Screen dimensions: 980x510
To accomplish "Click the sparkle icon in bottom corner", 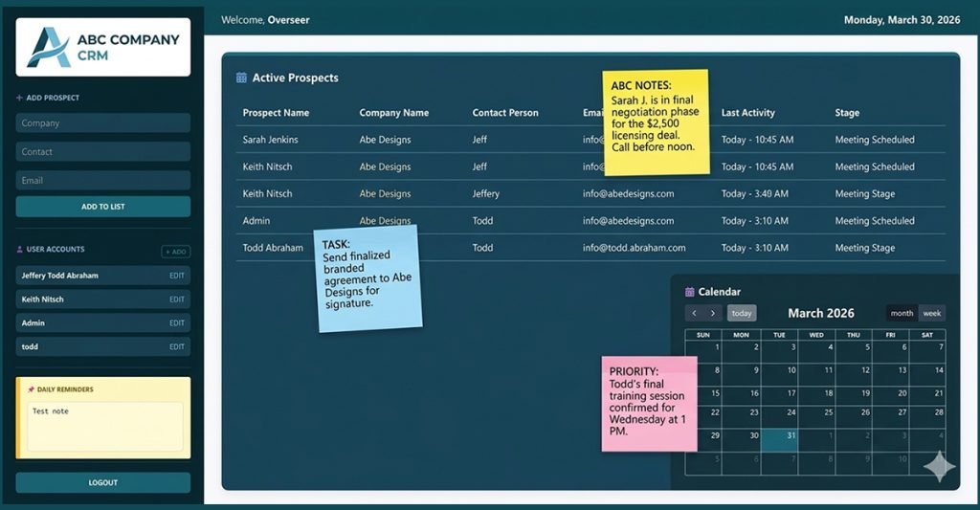I will click(938, 466).
